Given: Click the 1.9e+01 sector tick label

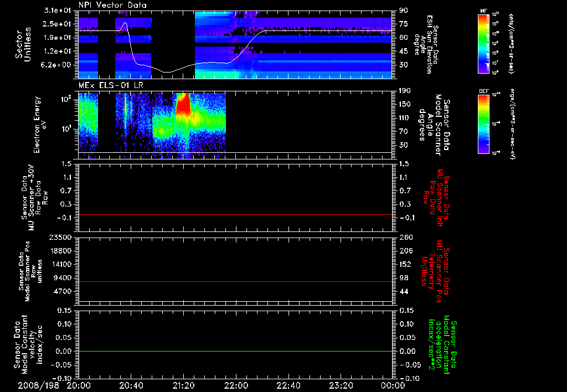Looking at the screenshot, I should [58, 38].
